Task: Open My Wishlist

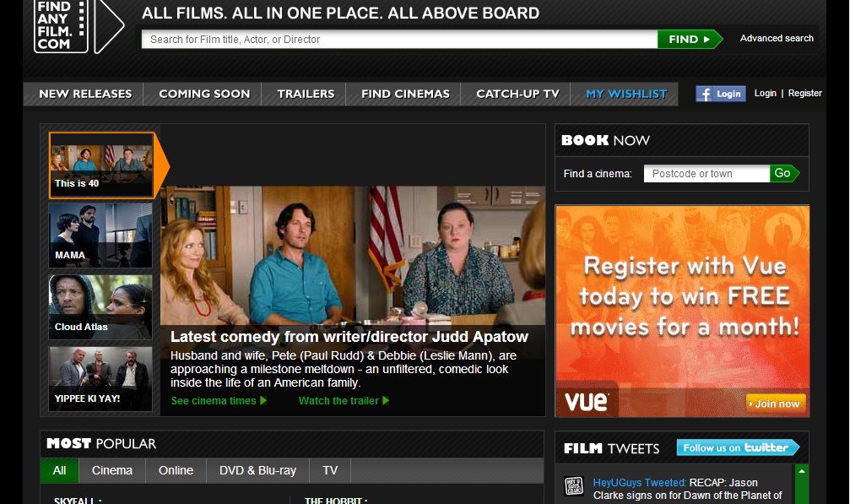Action: [x=626, y=94]
